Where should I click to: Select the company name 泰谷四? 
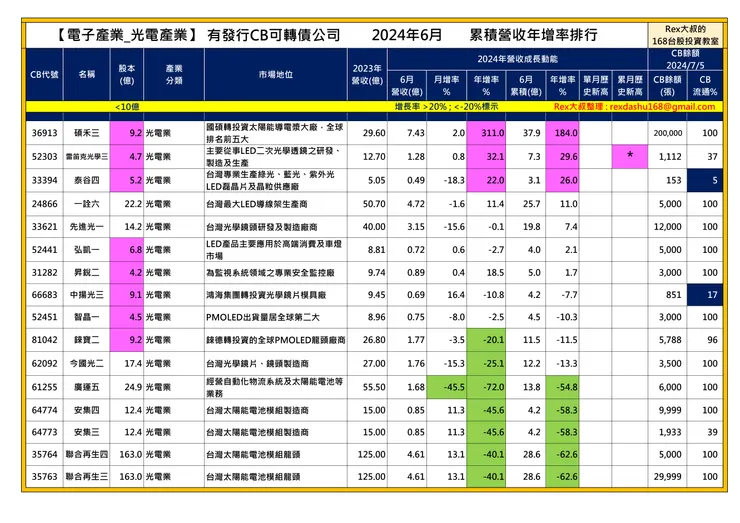pyautogui.click(x=87, y=180)
